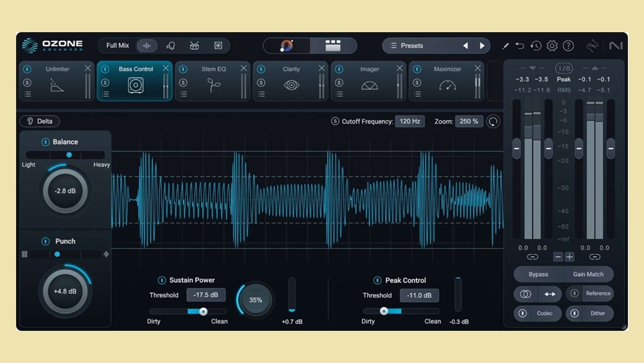Select the drums stem focus icon

click(x=194, y=46)
